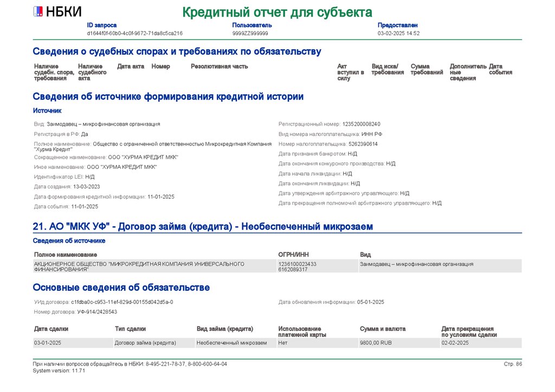The width and height of the screenshot is (555, 392).
Task: Click creation date 13-03-2023
Action: click(86, 187)
